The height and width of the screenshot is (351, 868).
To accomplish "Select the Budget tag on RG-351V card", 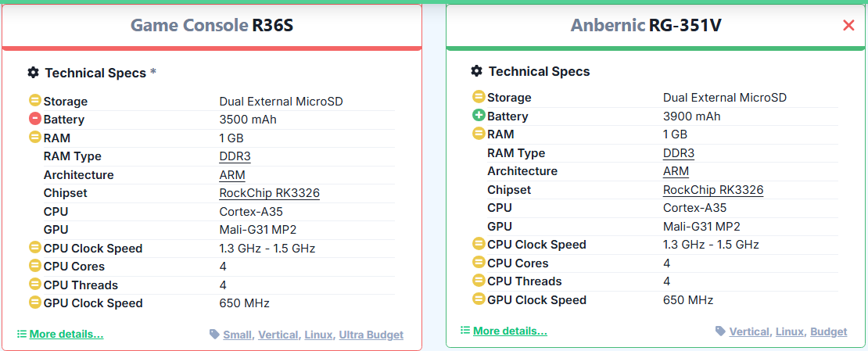I will coord(828,331).
